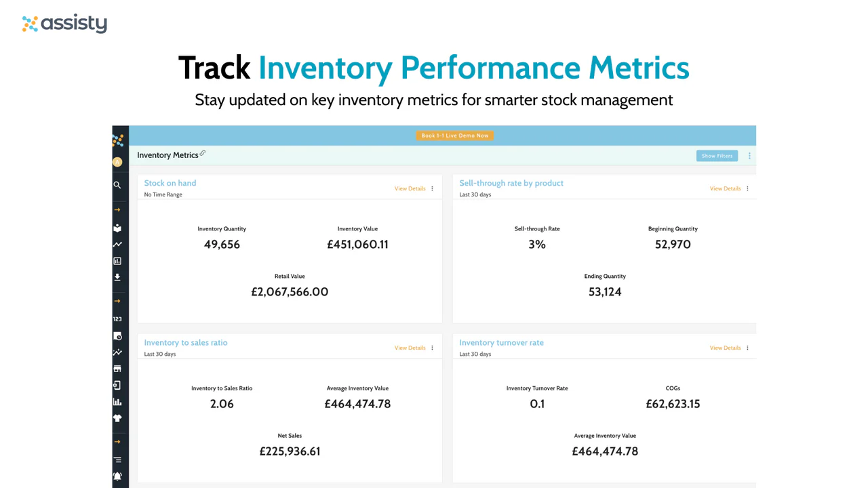Screen dimensions: 868x488
Task: Open the hamburger menu near sidebar bottom
Action: pos(117,459)
